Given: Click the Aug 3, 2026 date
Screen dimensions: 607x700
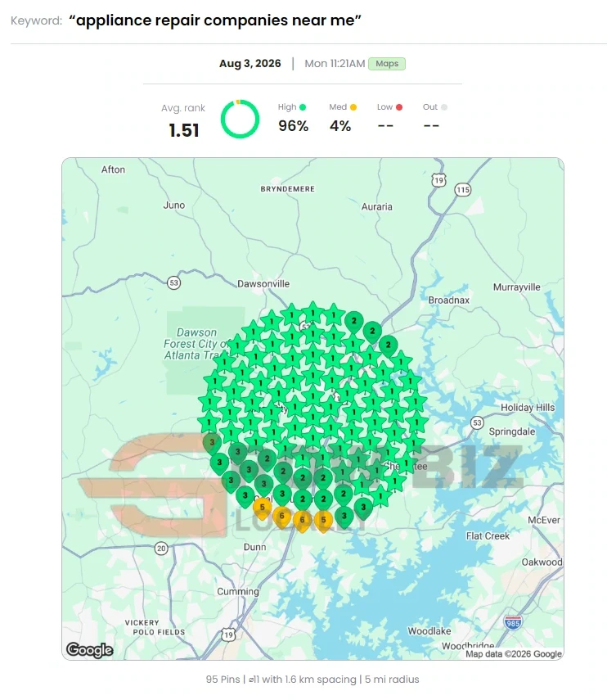Looking at the screenshot, I should [250, 63].
